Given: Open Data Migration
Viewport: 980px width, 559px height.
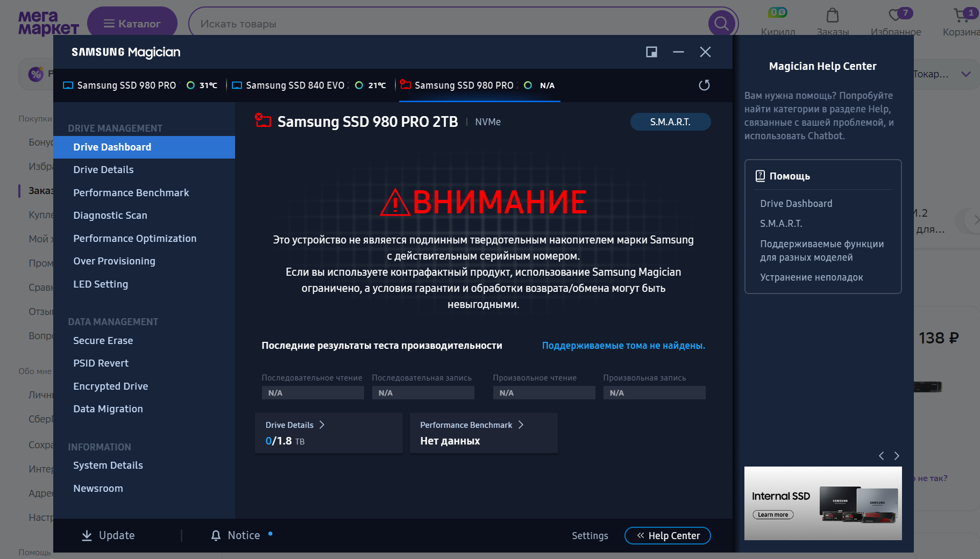Looking at the screenshot, I should (108, 409).
